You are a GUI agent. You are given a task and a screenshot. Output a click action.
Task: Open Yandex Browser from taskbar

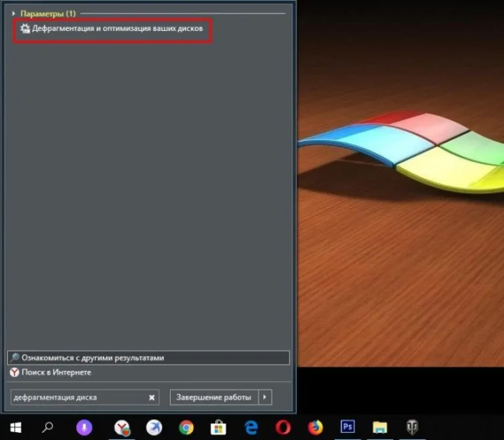(x=122, y=428)
